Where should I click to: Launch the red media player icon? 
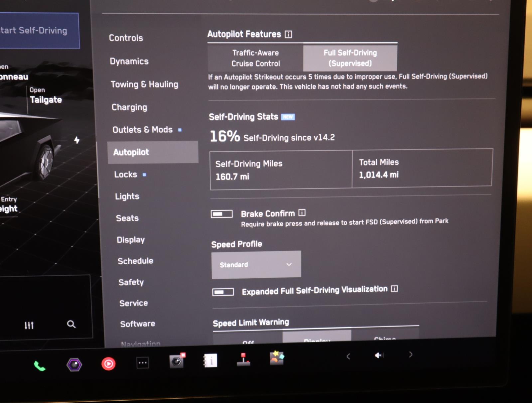coord(108,364)
